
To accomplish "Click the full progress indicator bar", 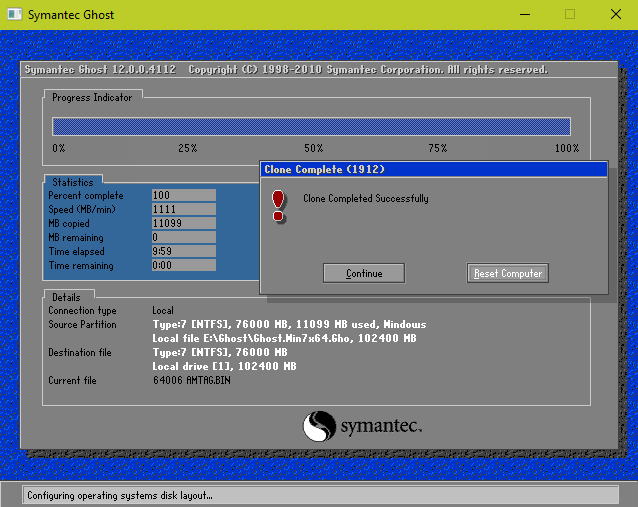I will 311,127.
